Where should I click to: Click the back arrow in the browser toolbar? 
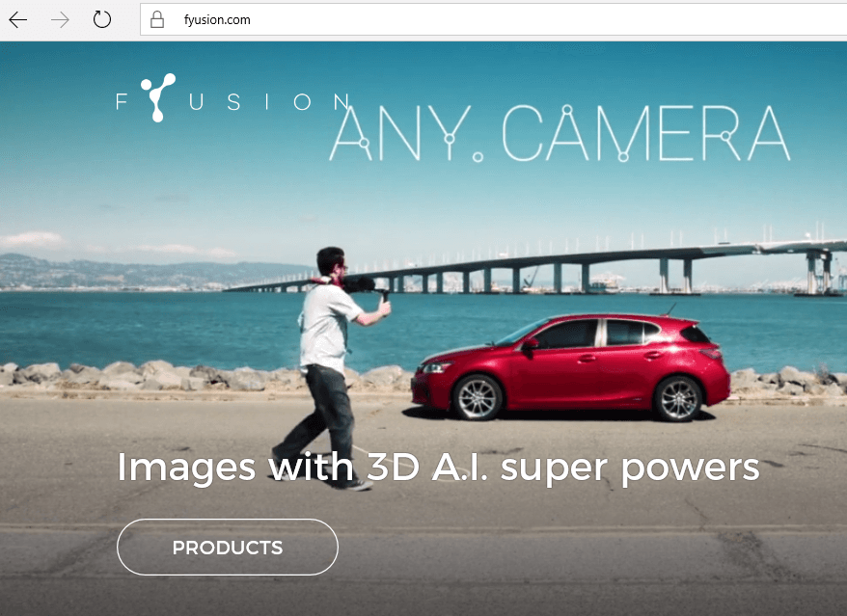17,19
